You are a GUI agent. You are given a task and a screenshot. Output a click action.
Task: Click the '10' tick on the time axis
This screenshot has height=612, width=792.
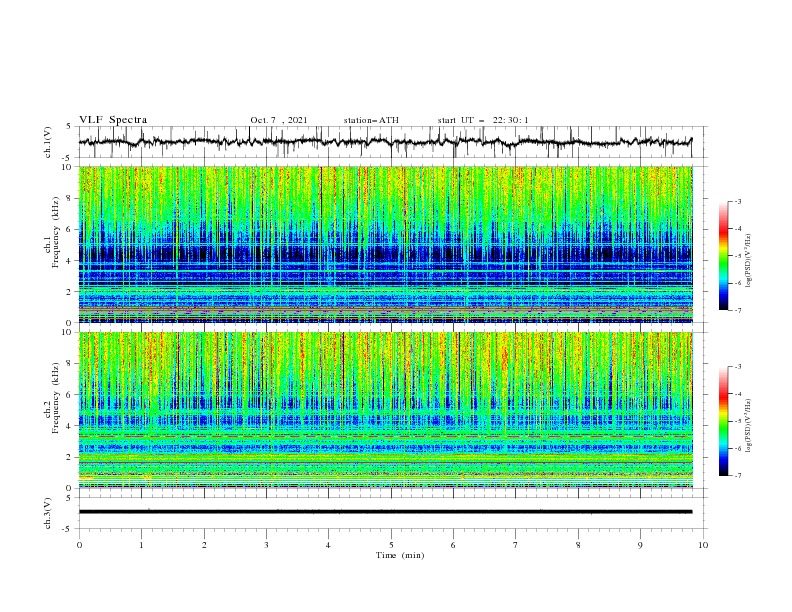click(703, 545)
